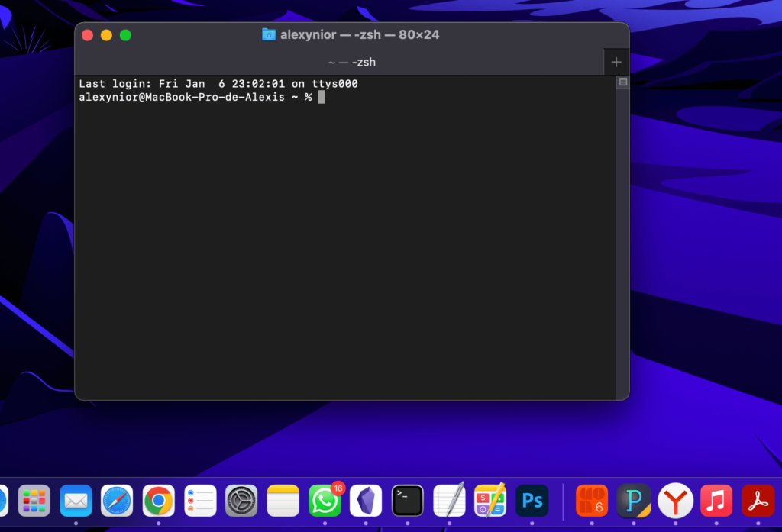Open Launchpad from the Dock
782x532 pixels.
[x=34, y=501]
